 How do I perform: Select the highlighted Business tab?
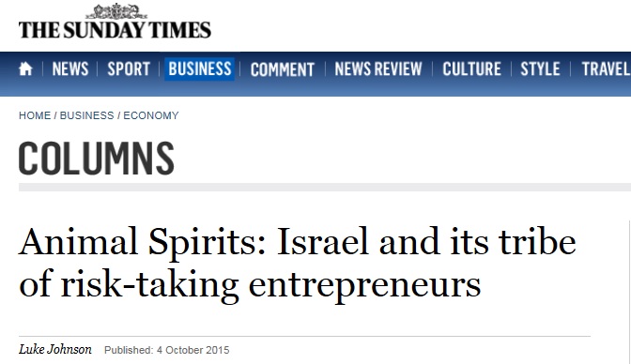[200, 68]
